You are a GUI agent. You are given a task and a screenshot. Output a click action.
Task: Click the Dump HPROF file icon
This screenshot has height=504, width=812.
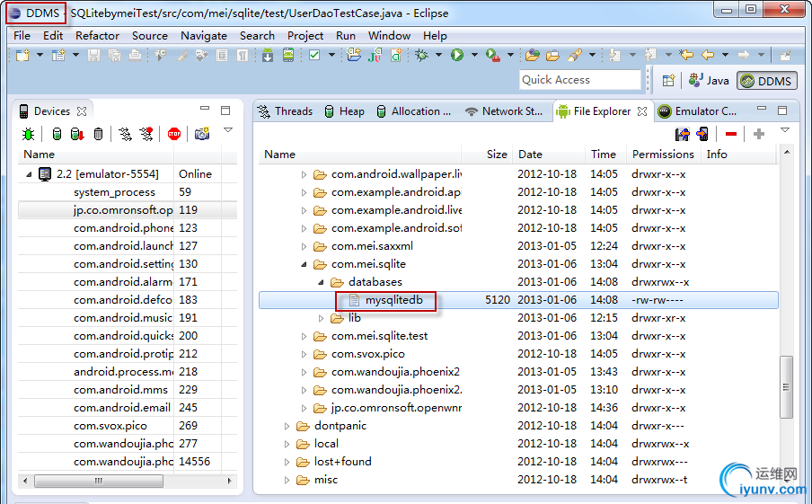click(77, 134)
